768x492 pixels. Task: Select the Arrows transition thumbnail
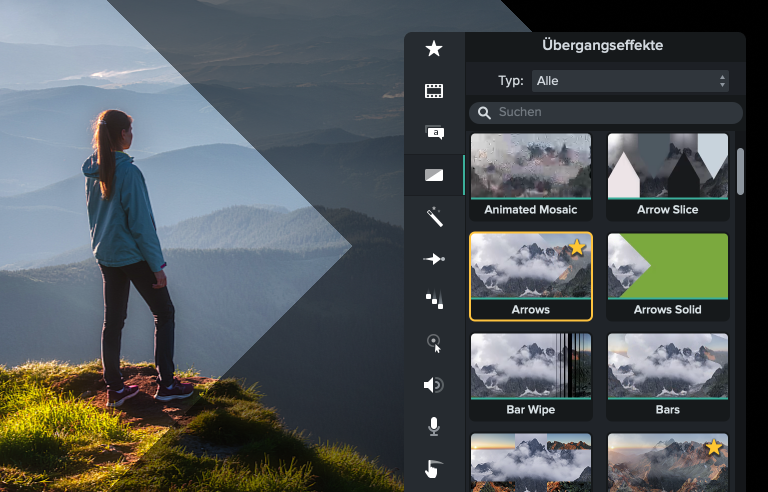point(531,266)
